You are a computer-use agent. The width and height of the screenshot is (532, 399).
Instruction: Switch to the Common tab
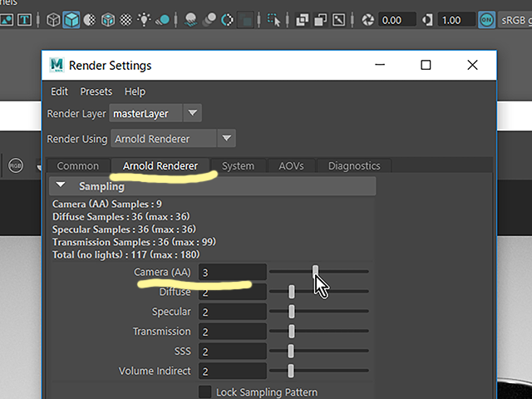(78, 166)
